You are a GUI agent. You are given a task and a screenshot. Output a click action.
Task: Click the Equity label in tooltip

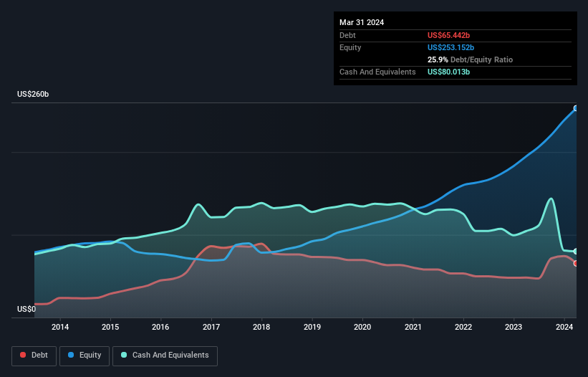(x=350, y=47)
